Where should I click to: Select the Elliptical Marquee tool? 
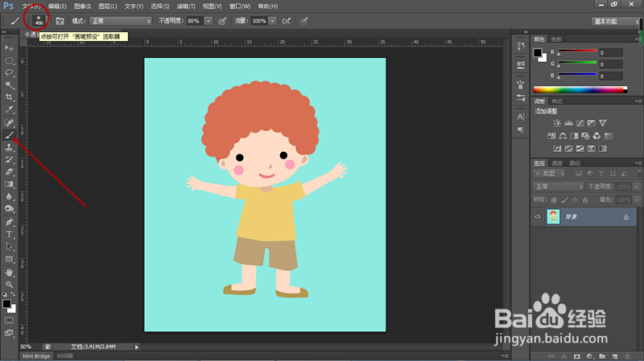point(9,61)
